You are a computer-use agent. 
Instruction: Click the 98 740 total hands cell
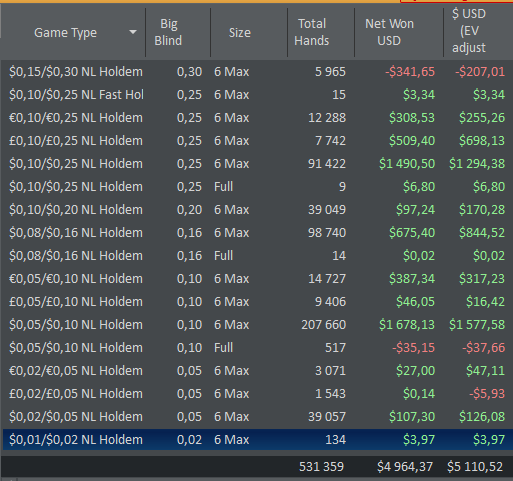[x=327, y=233]
